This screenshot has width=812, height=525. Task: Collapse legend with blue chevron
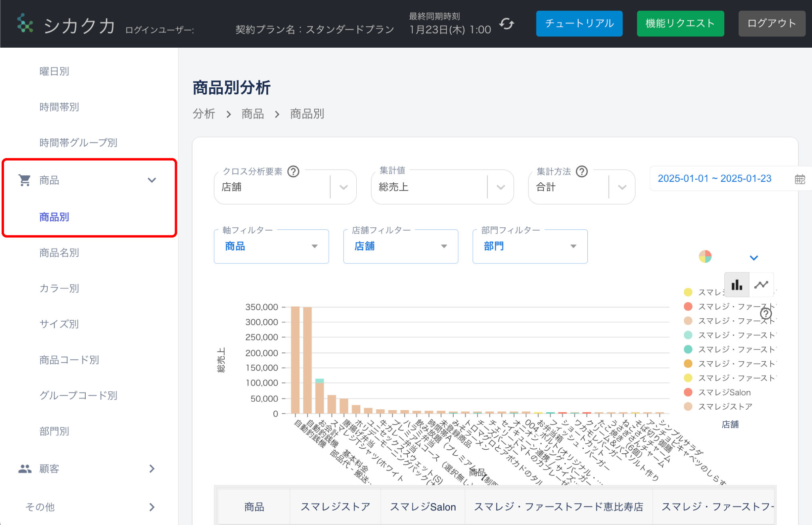(754, 258)
